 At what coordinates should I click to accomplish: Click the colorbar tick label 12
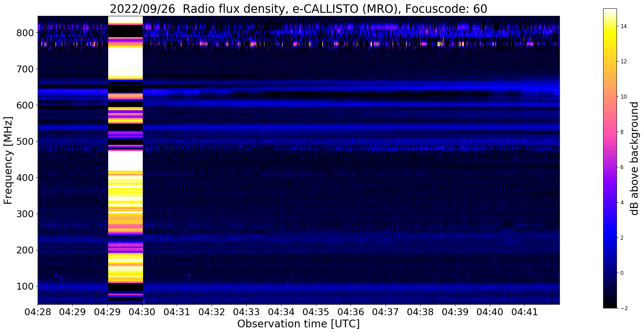click(x=624, y=61)
